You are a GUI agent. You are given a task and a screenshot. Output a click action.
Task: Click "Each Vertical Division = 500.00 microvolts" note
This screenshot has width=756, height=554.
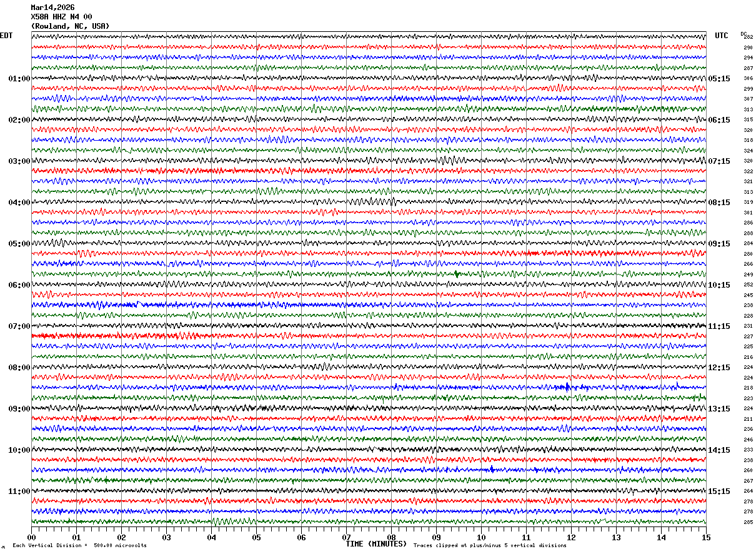pos(79,545)
